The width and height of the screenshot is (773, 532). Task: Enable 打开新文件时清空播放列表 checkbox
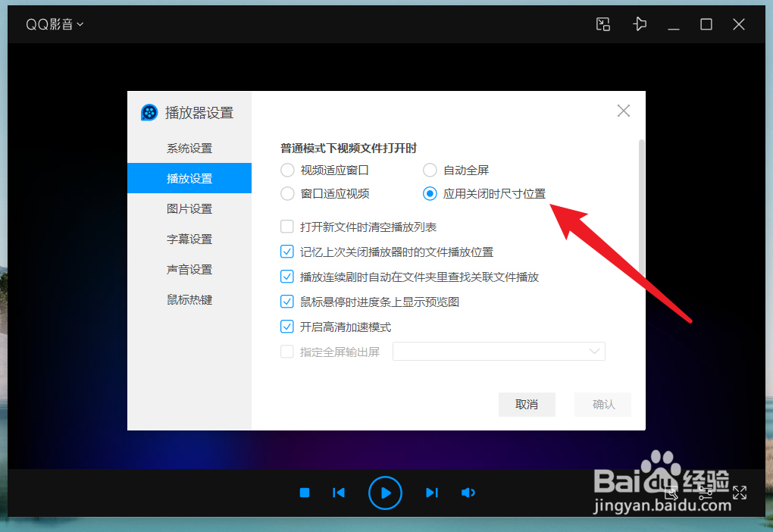(x=287, y=227)
